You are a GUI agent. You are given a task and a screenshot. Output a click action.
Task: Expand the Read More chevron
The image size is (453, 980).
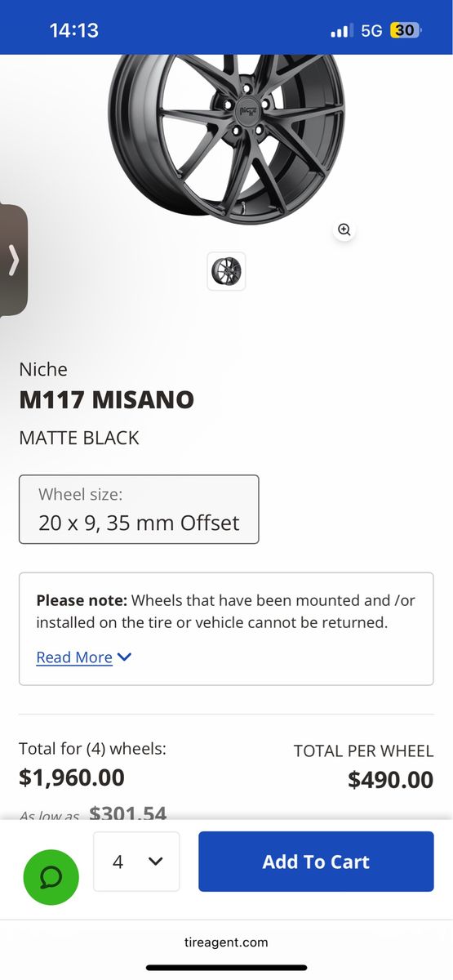[x=124, y=657]
